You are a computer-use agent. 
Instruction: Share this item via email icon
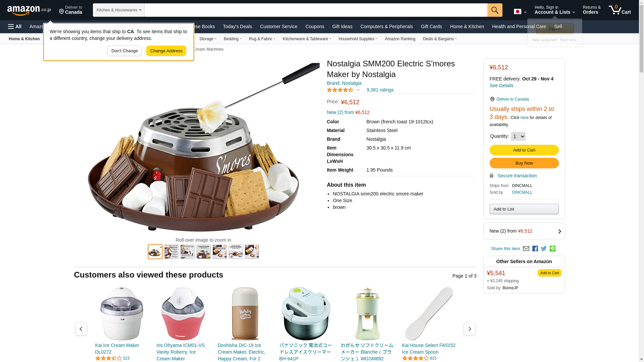click(526, 249)
